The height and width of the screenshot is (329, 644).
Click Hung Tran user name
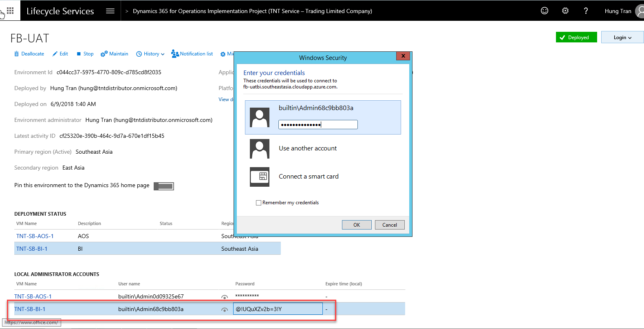[x=618, y=11]
